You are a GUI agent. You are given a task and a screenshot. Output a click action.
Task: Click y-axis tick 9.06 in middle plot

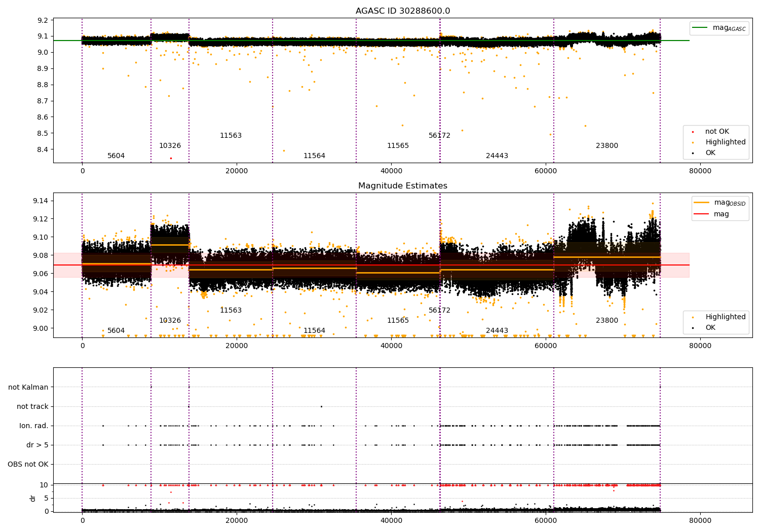tap(41, 274)
